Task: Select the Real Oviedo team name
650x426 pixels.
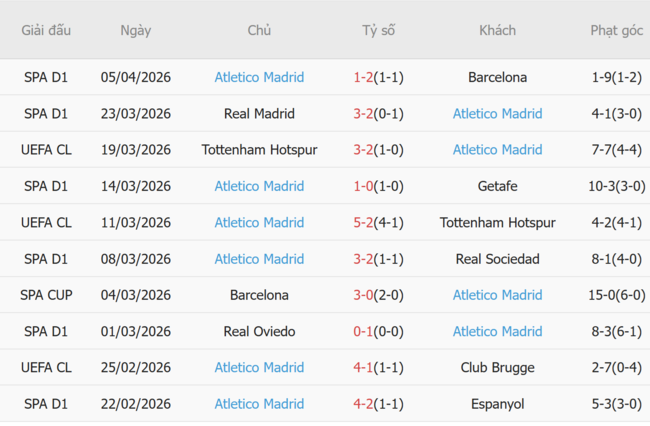Action: tap(259, 331)
